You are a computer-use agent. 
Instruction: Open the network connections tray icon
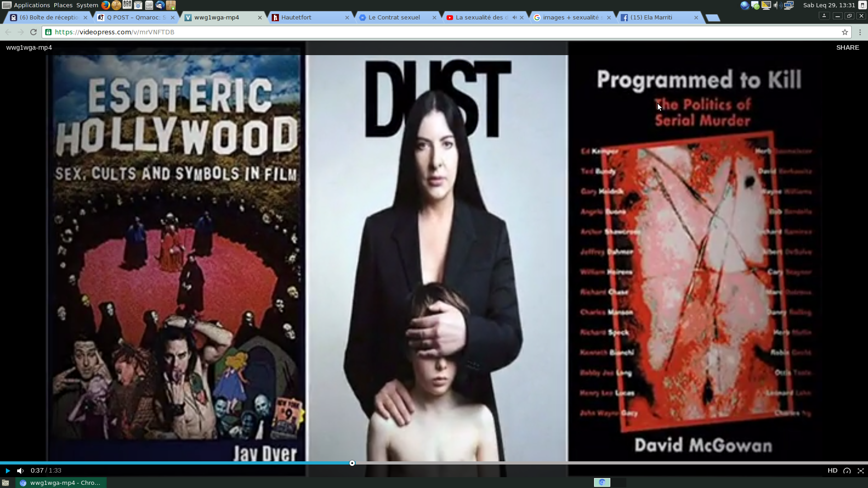pyautogui.click(x=789, y=5)
